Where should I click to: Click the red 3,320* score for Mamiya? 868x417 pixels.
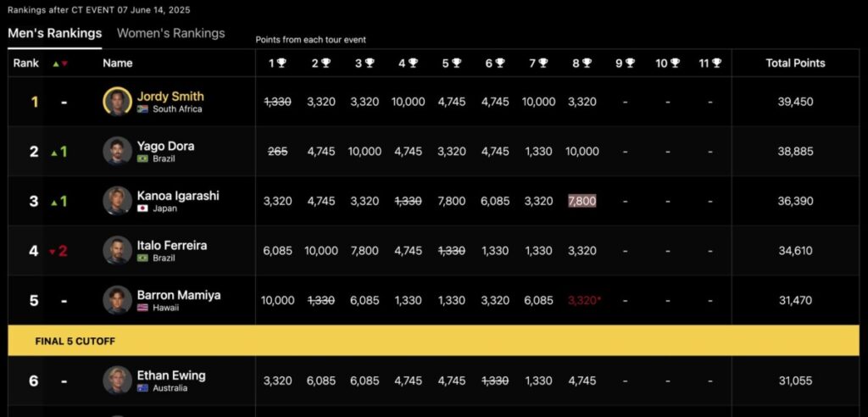pos(585,300)
